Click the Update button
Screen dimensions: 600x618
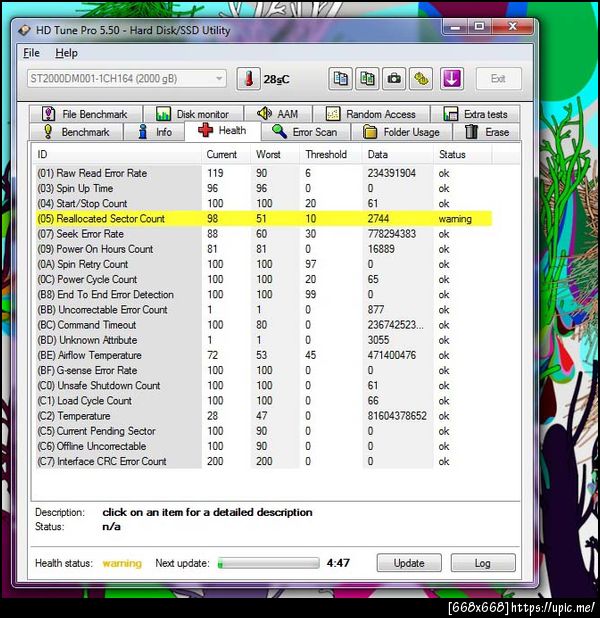click(x=409, y=563)
